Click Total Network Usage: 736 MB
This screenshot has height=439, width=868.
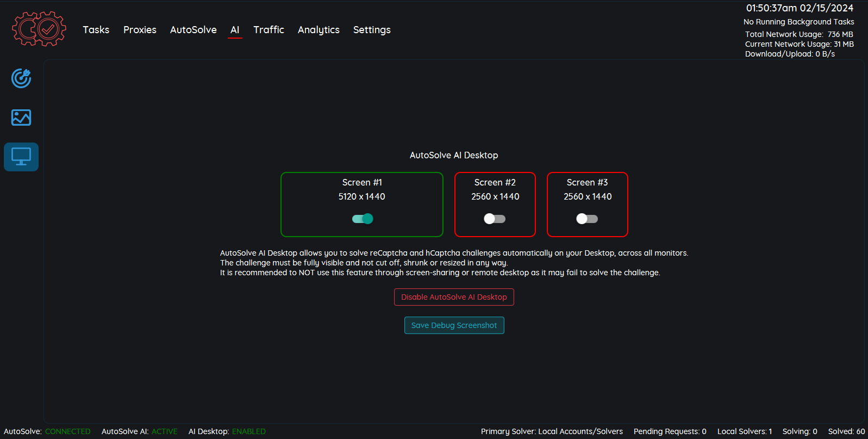[x=799, y=34]
